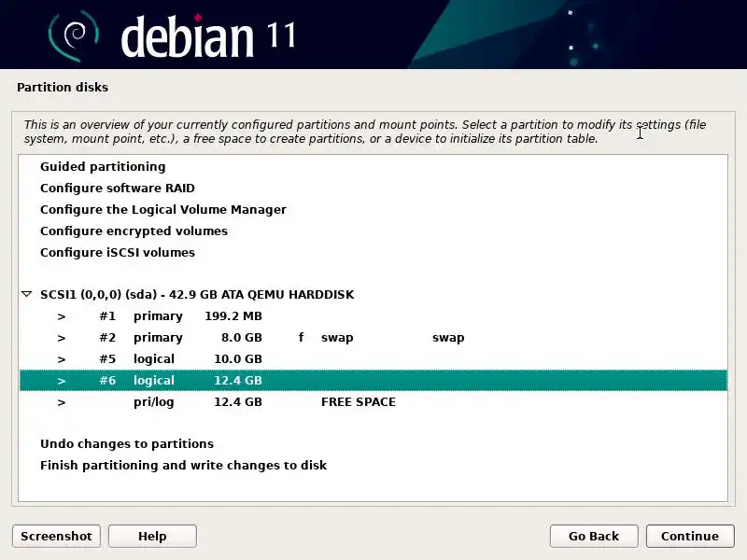
Task: Open the Help button
Action: click(152, 536)
